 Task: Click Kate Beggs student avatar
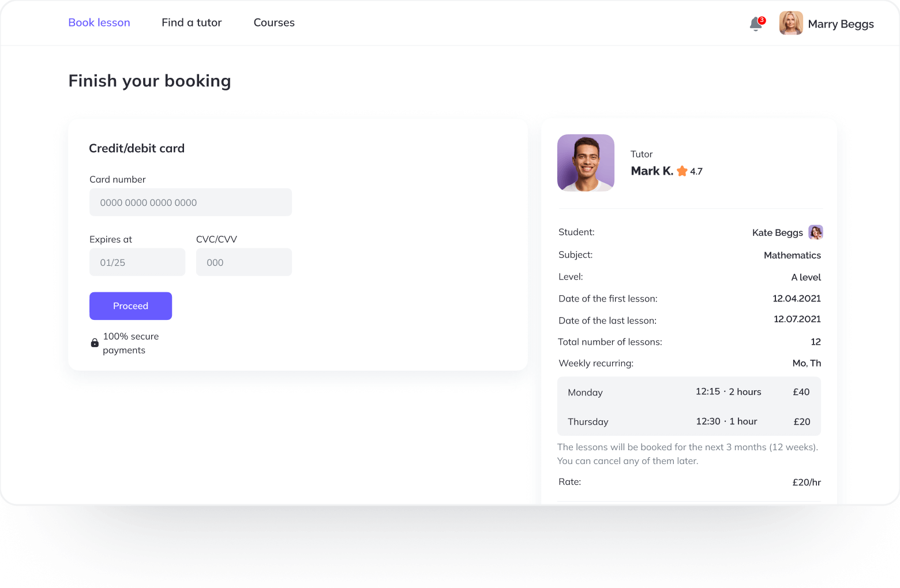[816, 232]
